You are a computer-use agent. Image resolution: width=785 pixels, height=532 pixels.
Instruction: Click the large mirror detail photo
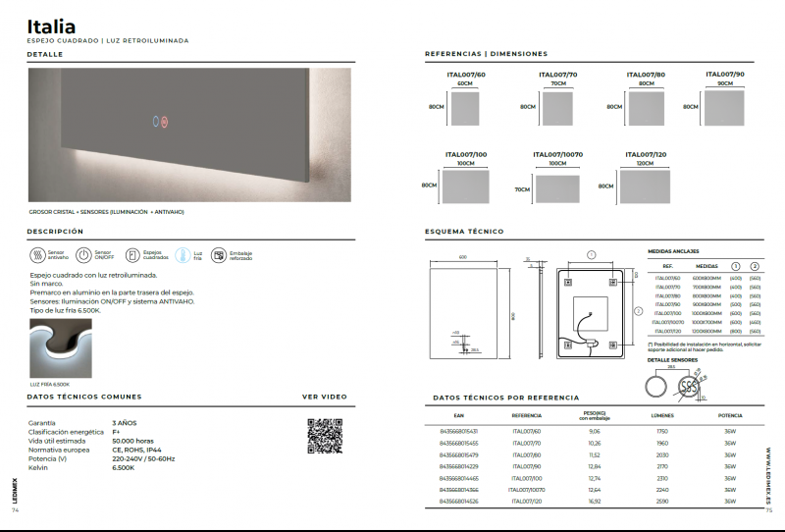click(x=188, y=135)
